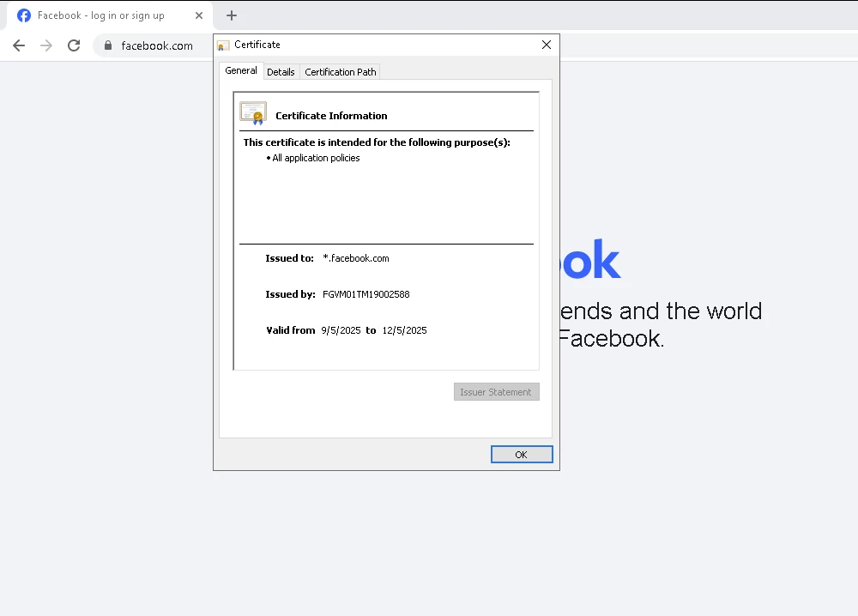
Task: Click the expiry date 12/5/2025
Action: [404, 330]
